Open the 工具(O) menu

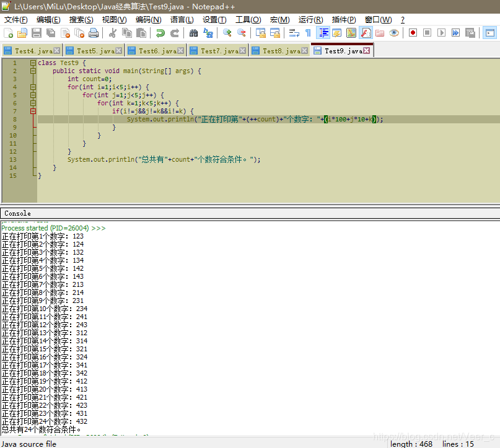coord(248,20)
